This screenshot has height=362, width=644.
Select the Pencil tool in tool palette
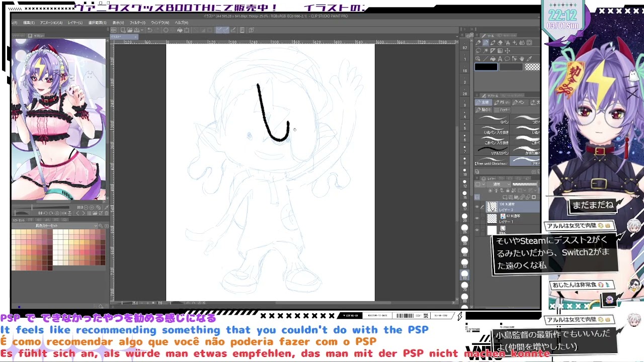(x=486, y=43)
